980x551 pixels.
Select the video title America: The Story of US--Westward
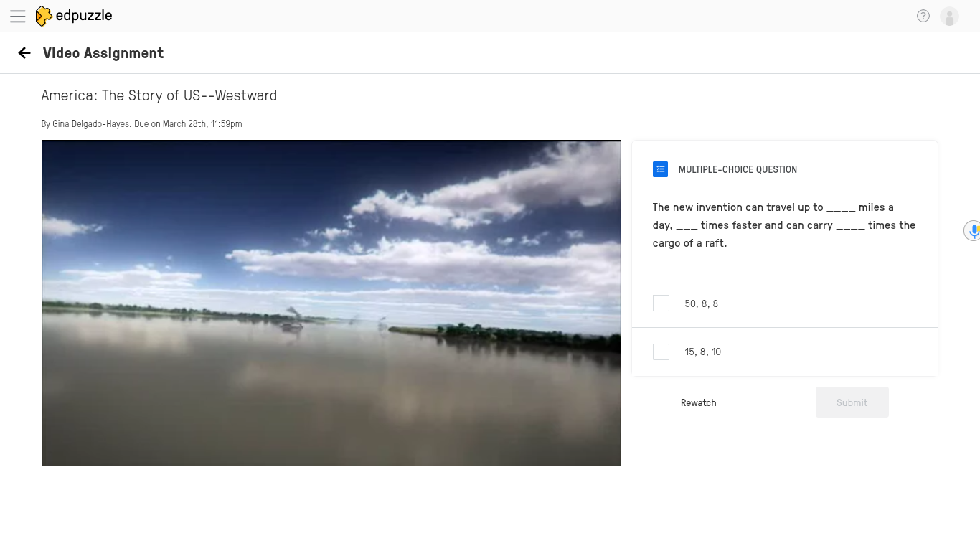click(159, 95)
